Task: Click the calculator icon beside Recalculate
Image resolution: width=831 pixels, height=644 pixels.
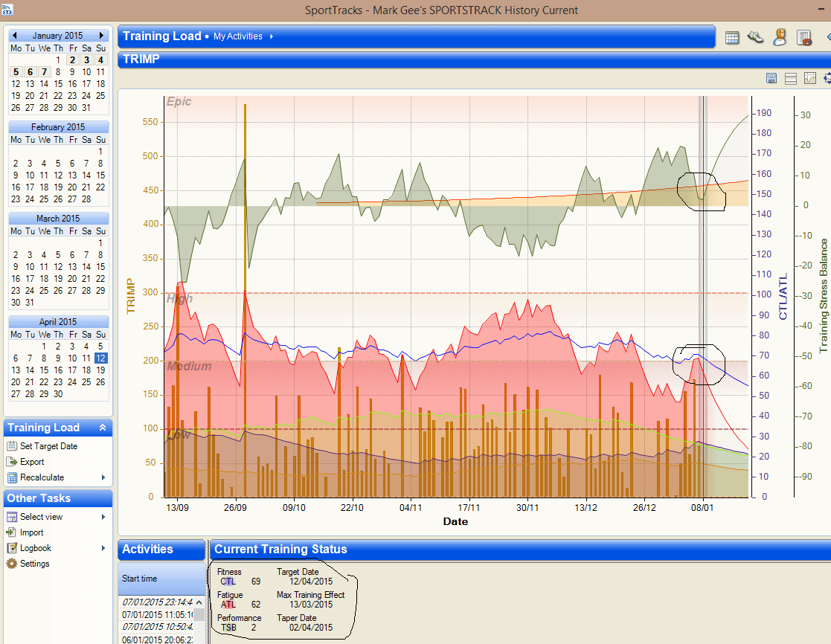Action: pyautogui.click(x=12, y=477)
